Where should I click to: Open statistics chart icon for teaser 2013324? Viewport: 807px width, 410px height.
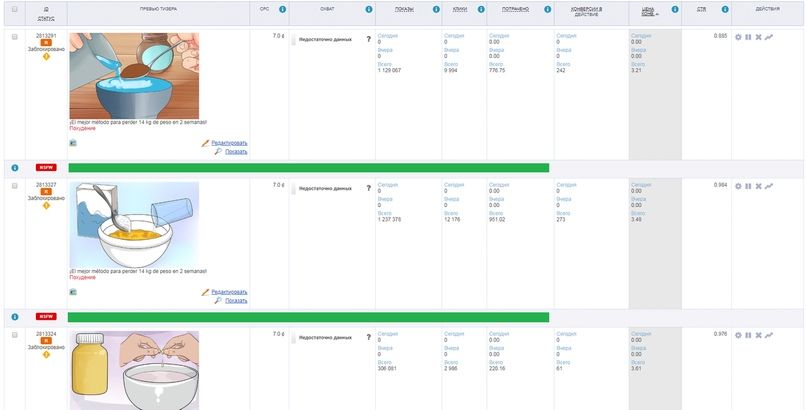pyautogui.click(x=769, y=335)
